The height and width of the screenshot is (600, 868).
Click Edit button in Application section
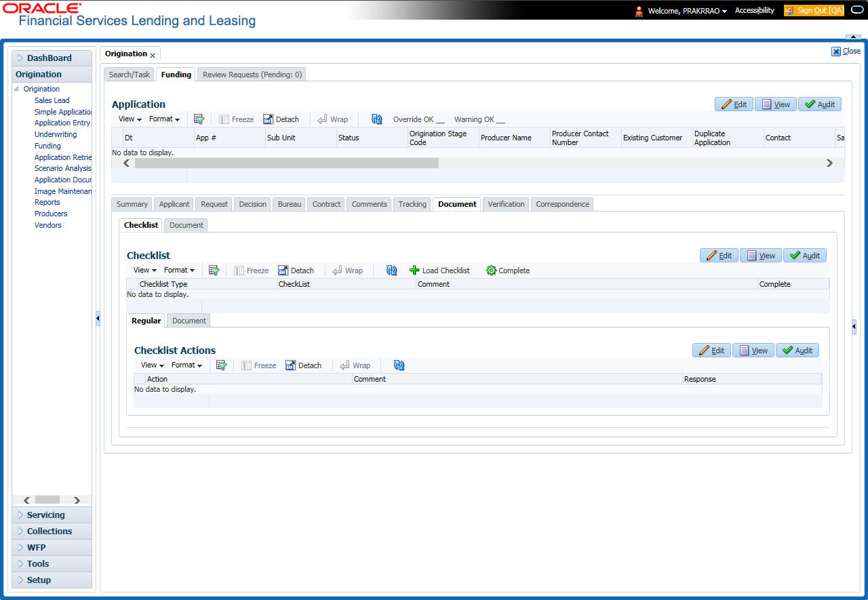click(x=734, y=104)
